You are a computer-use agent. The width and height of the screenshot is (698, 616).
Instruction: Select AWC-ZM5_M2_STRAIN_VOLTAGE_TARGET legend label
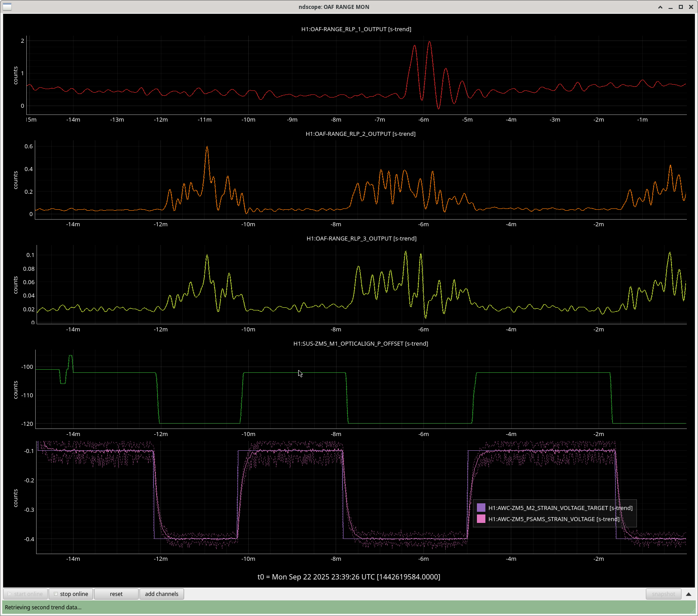[x=560, y=508]
